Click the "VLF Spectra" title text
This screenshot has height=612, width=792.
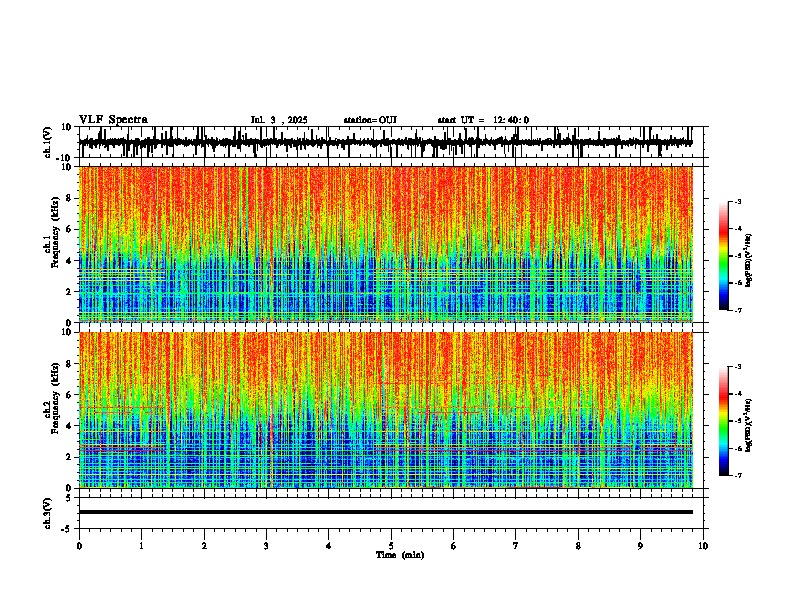pyautogui.click(x=114, y=120)
